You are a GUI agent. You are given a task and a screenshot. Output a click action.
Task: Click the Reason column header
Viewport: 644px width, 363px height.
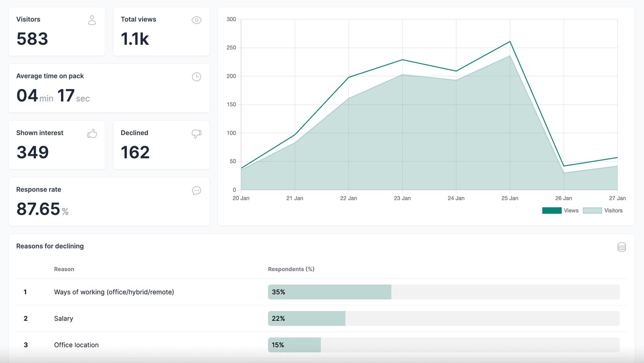pyautogui.click(x=64, y=269)
